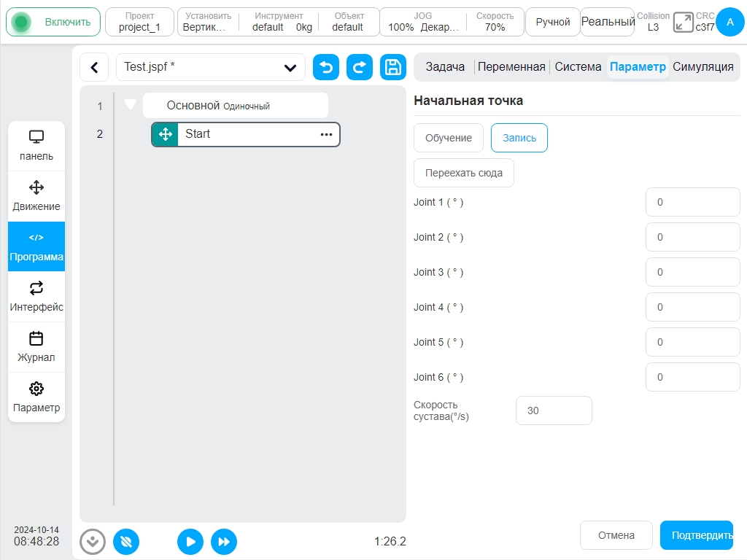
Task: Click the Включить power toggle
Action: pyautogui.click(x=53, y=22)
